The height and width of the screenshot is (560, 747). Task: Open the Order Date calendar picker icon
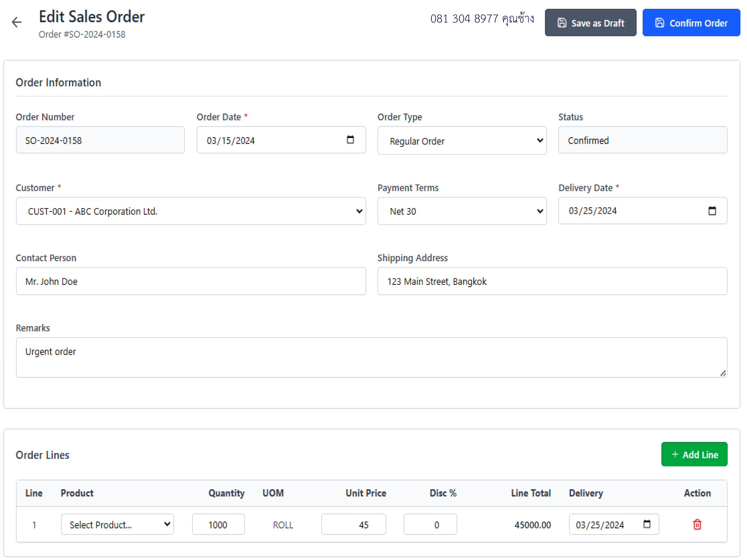(350, 140)
